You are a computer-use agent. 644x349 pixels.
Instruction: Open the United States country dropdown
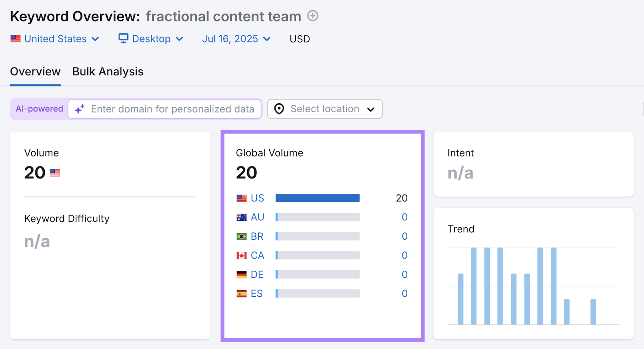tap(55, 39)
